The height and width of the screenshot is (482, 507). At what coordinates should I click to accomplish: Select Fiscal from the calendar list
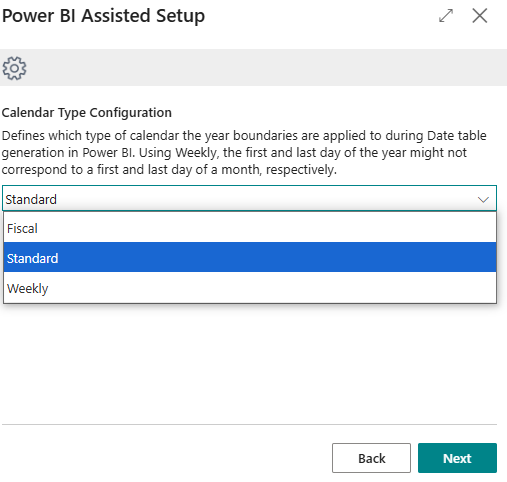pyautogui.click(x=250, y=228)
